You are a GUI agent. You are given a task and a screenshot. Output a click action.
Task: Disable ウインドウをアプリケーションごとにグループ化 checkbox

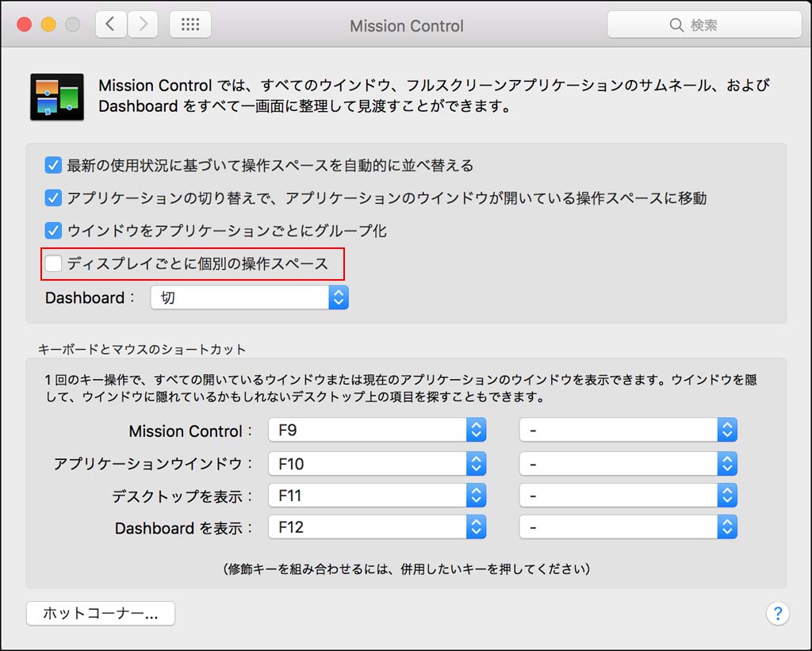click(53, 231)
